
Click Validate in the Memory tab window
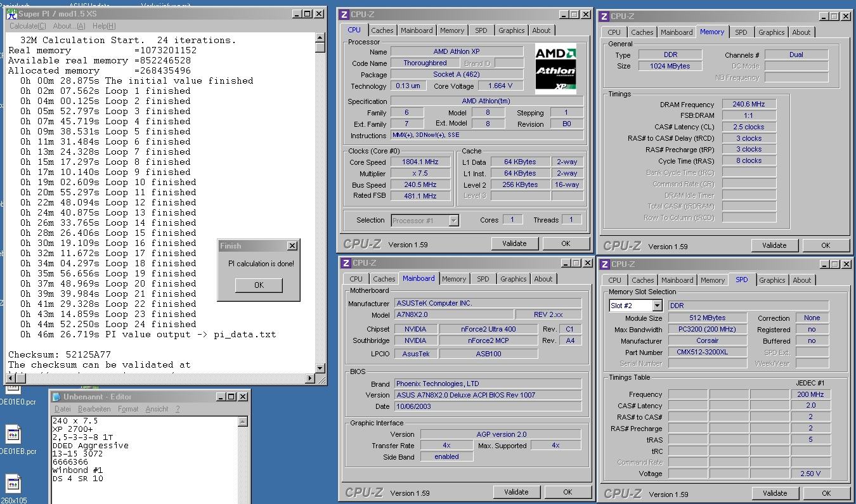774,245
